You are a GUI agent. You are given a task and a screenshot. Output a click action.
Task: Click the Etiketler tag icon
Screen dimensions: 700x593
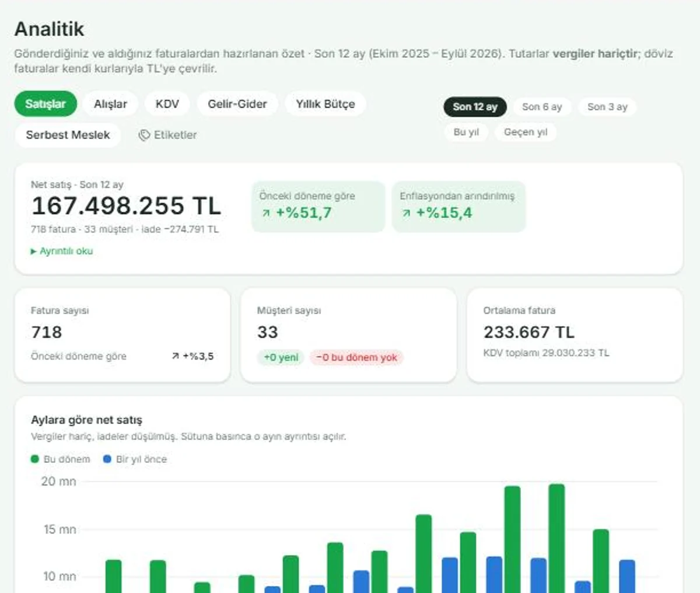click(x=144, y=135)
